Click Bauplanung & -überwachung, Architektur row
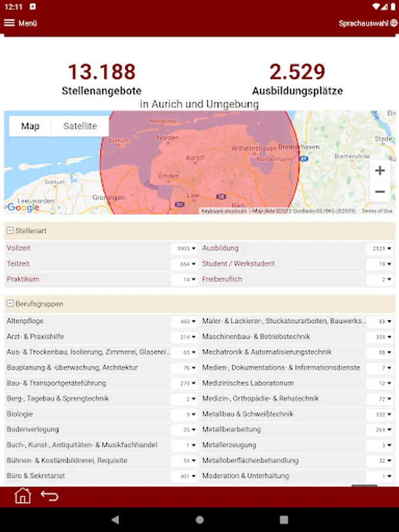The height and width of the screenshot is (532, 399). coord(72,368)
